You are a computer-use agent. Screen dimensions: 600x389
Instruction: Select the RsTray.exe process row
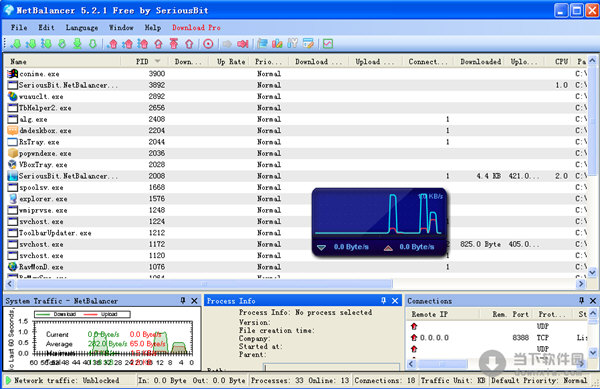click(297, 142)
